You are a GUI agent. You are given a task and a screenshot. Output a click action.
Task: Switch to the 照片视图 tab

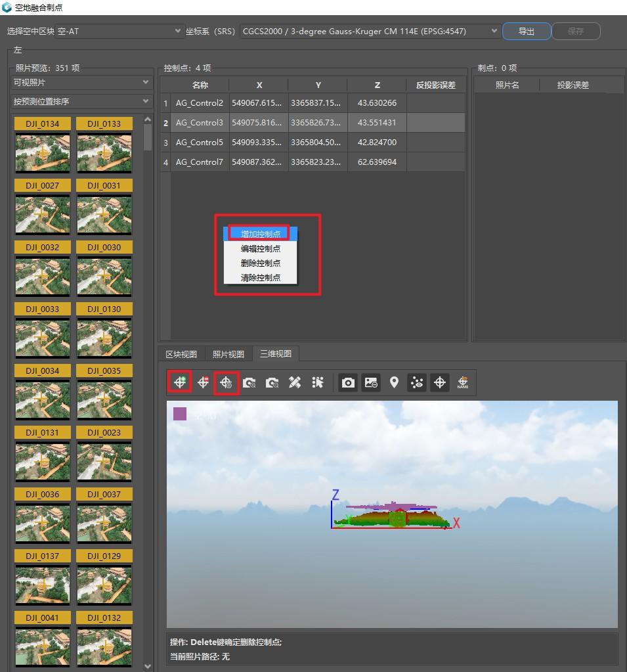pos(228,355)
